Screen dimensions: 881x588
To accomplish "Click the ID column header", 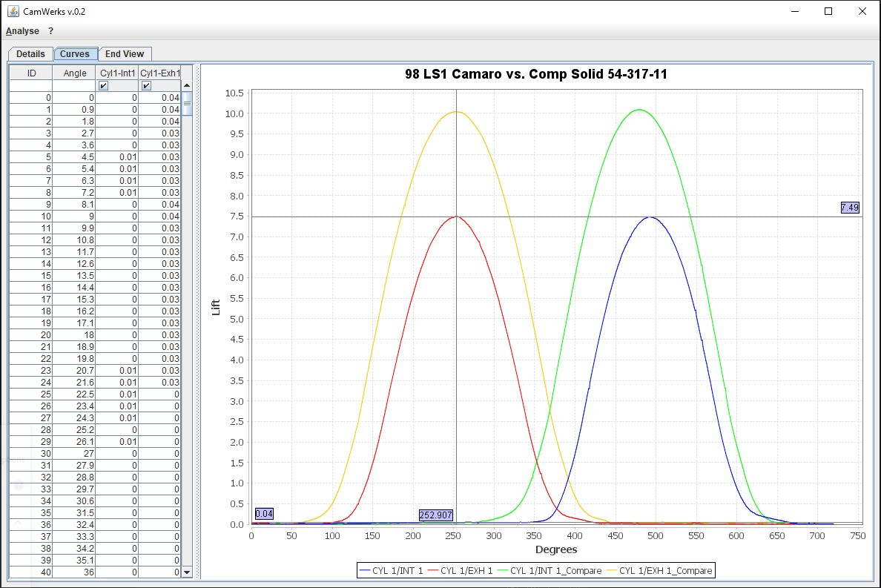I will point(31,73).
